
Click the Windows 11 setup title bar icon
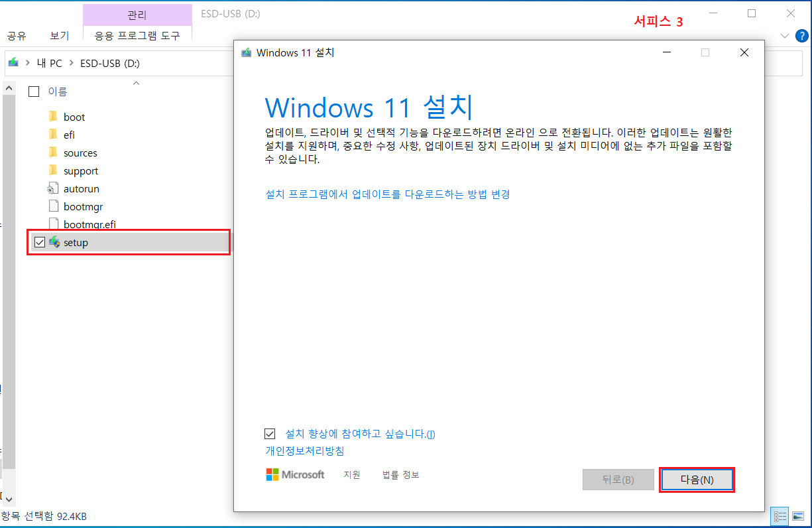(x=247, y=52)
